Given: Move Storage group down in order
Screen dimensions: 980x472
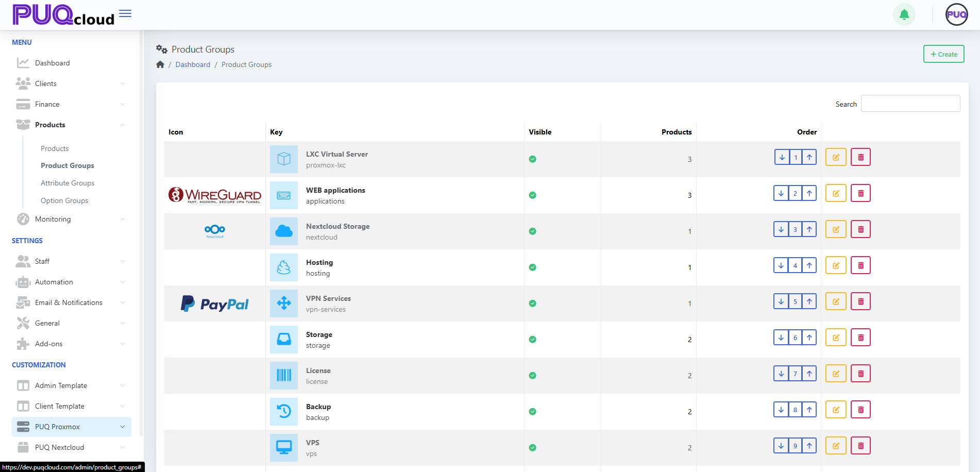Looking at the screenshot, I should click(781, 338).
